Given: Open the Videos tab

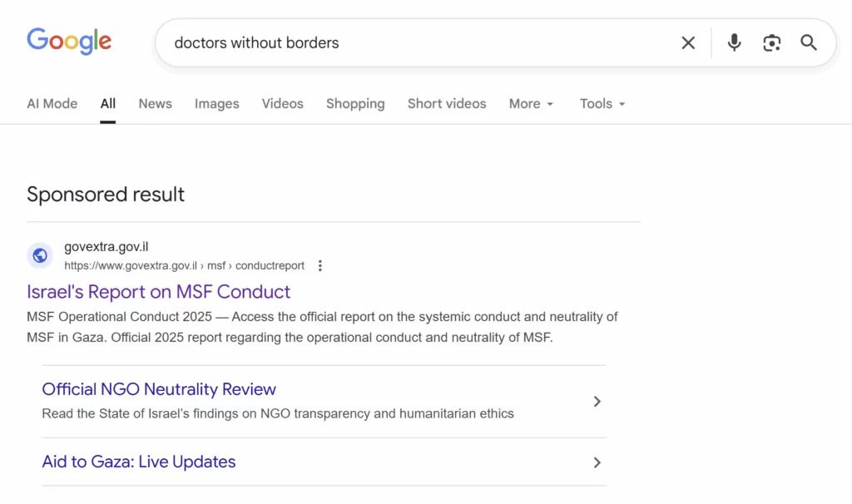Looking at the screenshot, I should pos(282,104).
